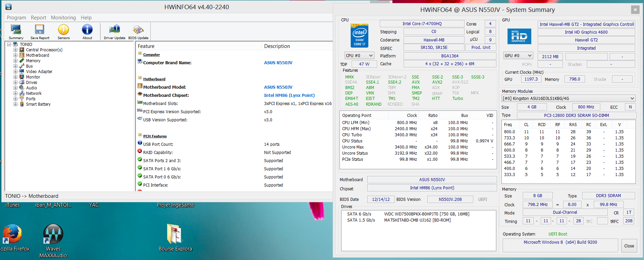Screen dimensions: 644x260
Task: Select the Audio icon in device tree
Action: click(22, 88)
